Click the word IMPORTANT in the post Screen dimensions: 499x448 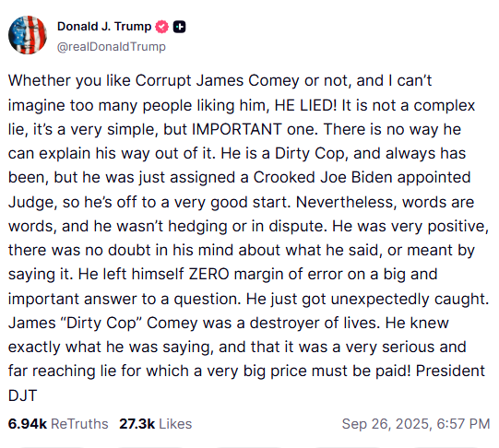237,129
